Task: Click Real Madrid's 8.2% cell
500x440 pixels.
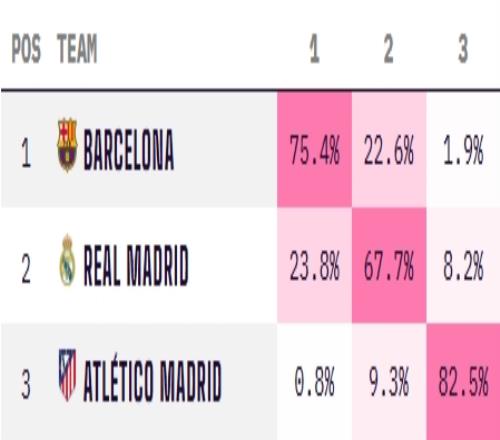Action: tap(463, 265)
